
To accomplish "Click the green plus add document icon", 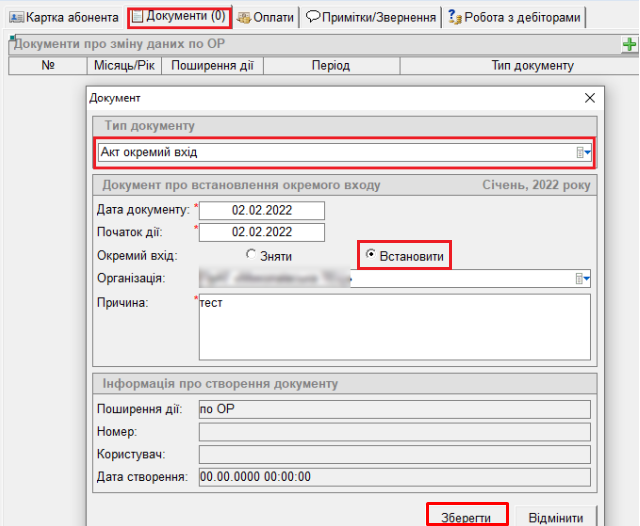I will 629,45.
